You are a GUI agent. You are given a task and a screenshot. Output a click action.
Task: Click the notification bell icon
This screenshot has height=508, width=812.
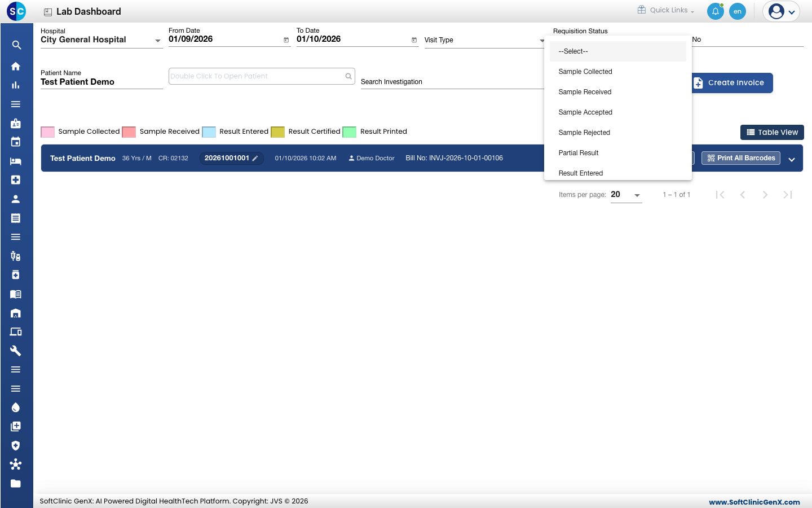click(x=715, y=11)
